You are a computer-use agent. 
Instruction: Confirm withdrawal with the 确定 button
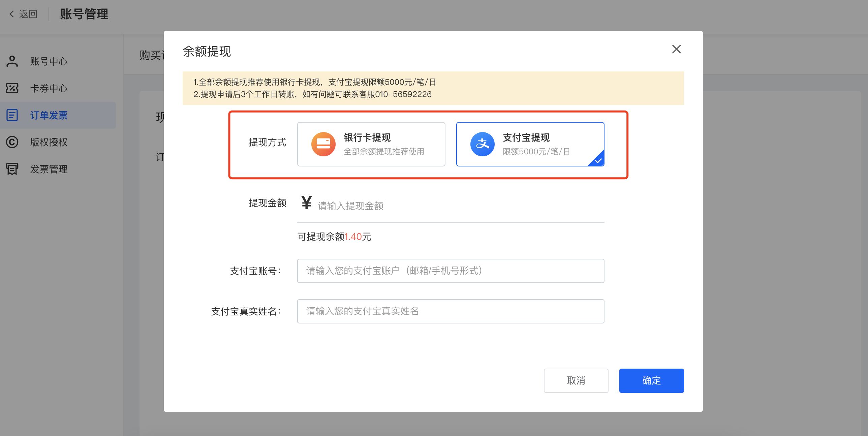(x=651, y=381)
